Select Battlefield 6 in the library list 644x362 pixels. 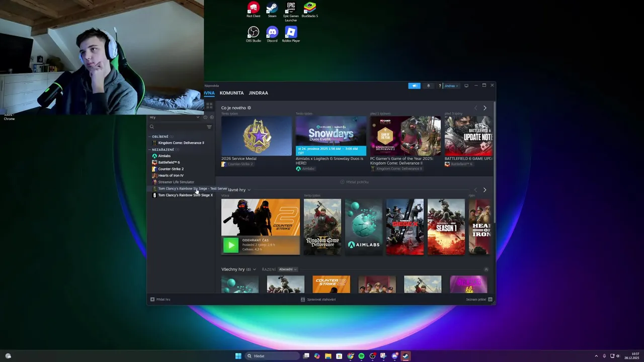[169, 162]
